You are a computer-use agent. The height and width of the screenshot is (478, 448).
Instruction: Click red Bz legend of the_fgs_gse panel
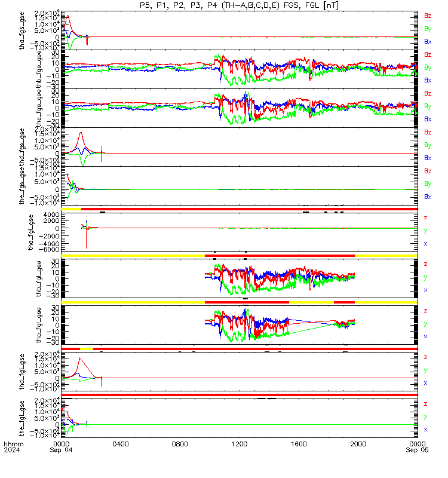pyautogui.click(x=428, y=171)
